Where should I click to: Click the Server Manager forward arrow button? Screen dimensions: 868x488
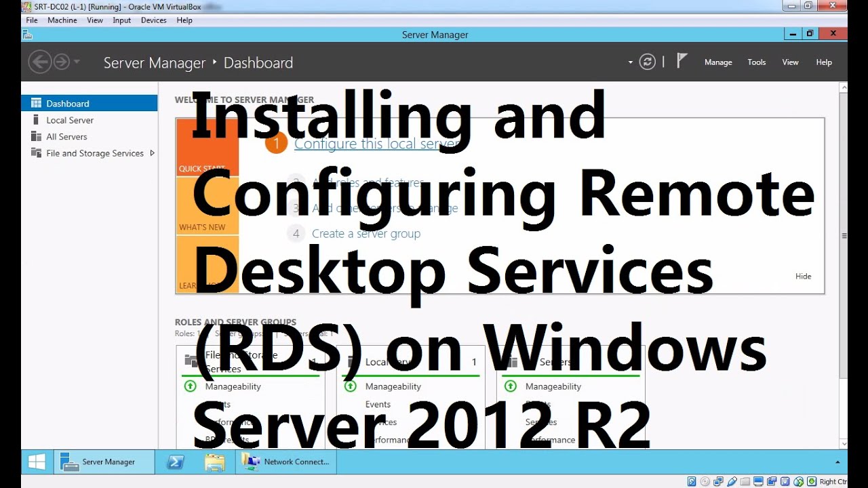coord(62,62)
